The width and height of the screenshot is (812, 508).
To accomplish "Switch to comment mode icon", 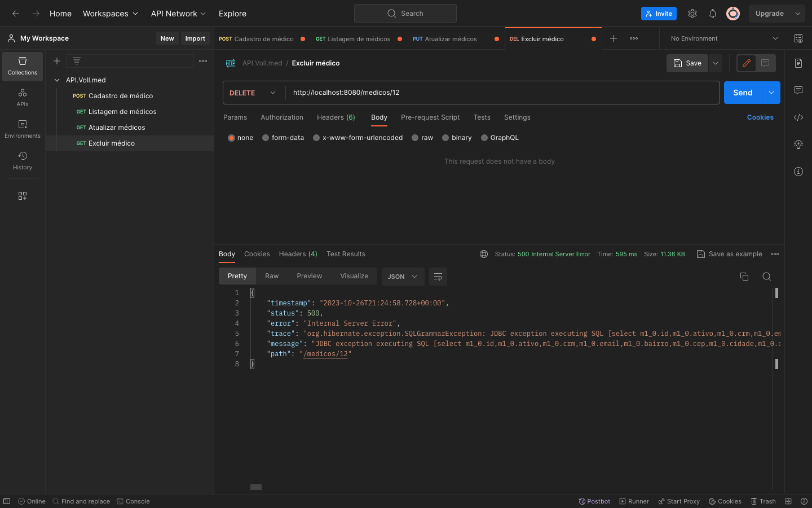I will 765,63.
